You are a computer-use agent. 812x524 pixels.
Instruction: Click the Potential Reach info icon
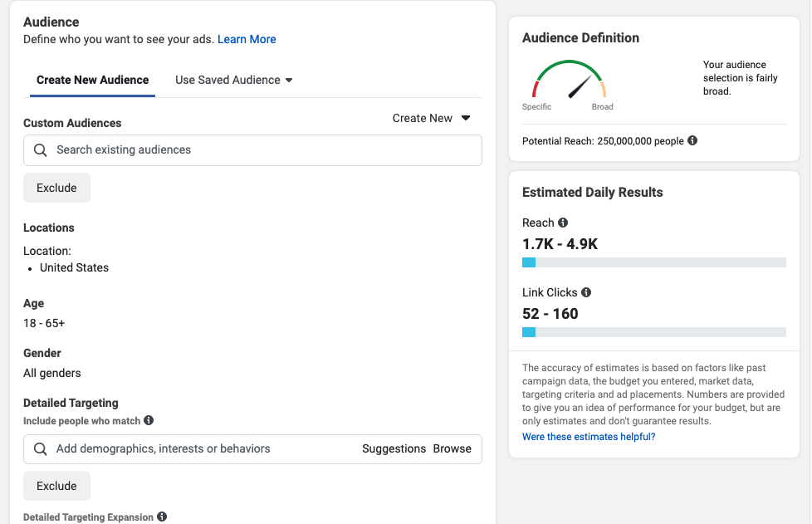click(x=692, y=140)
